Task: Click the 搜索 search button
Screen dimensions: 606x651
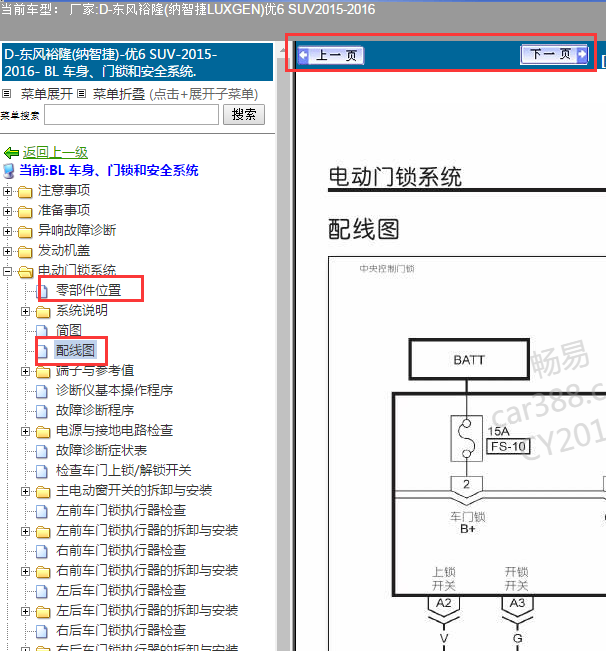Action: 244,115
